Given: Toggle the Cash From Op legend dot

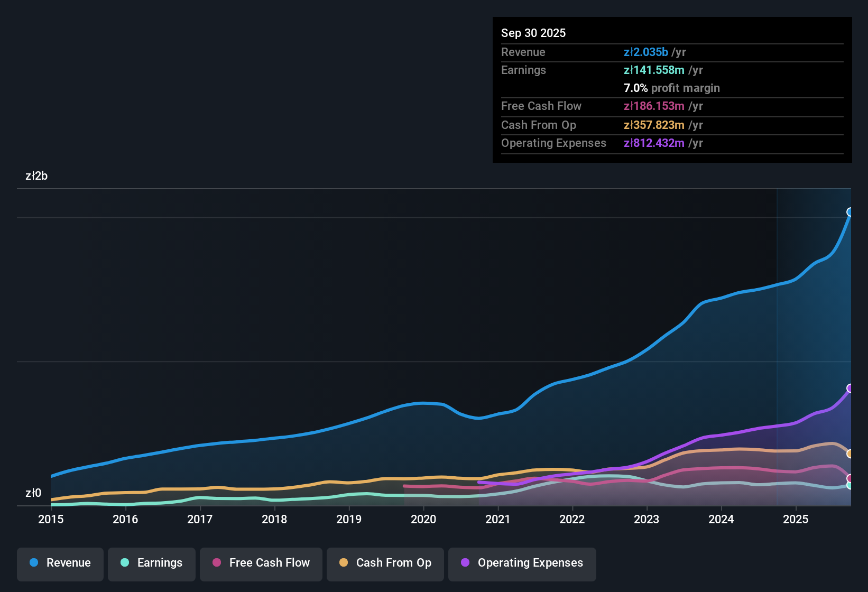Looking at the screenshot, I should click(x=344, y=563).
